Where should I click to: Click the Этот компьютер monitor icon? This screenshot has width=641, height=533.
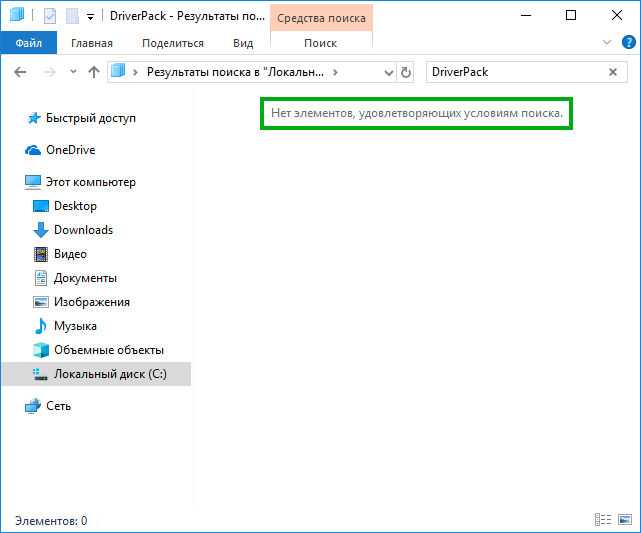pyautogui.click(x=33, y=182)
